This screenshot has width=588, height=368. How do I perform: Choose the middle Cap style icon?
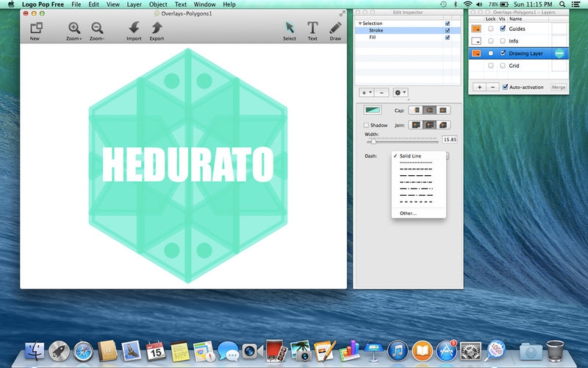429,110
